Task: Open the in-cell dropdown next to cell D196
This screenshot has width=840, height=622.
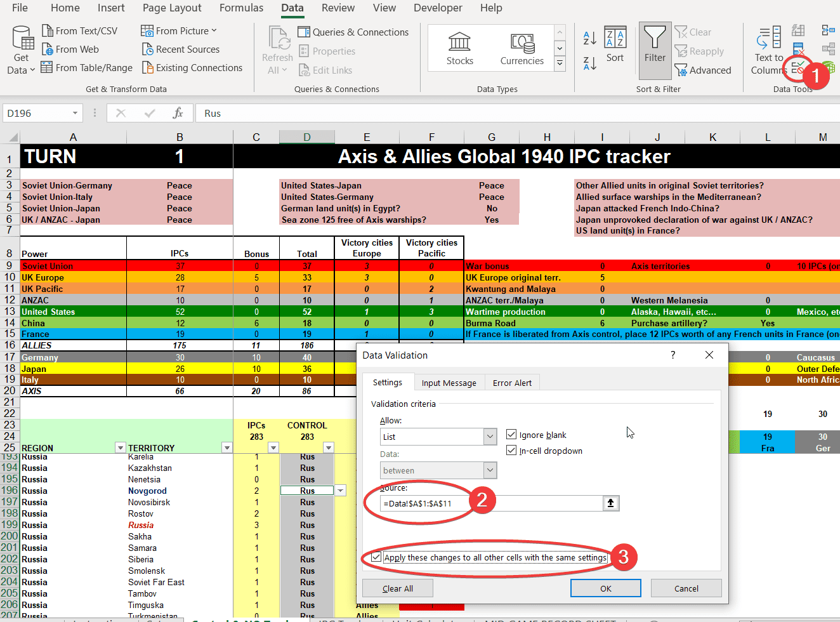Action: (340, 490)
